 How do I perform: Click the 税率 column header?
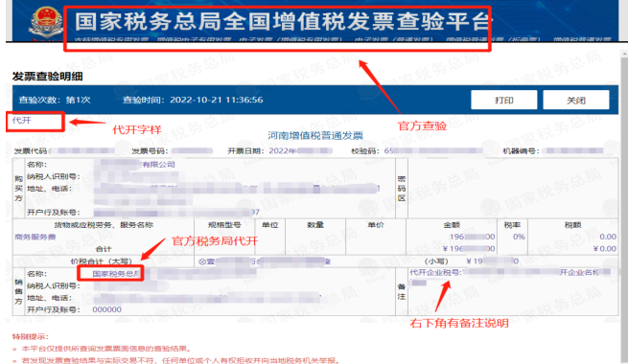point(512,225)
